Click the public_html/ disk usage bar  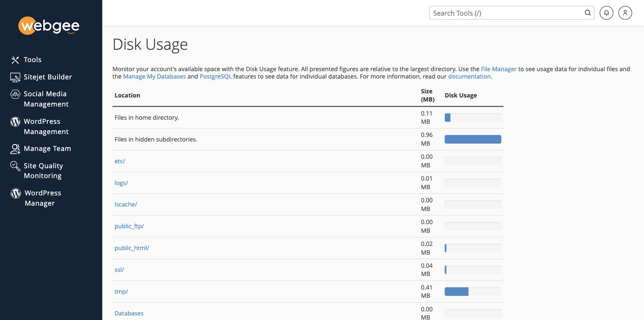(x=473, y=248)
